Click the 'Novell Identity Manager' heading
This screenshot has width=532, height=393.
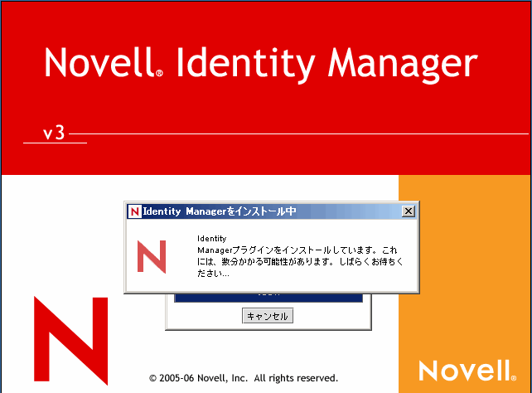pyautogui.click(x=261, y=65)
